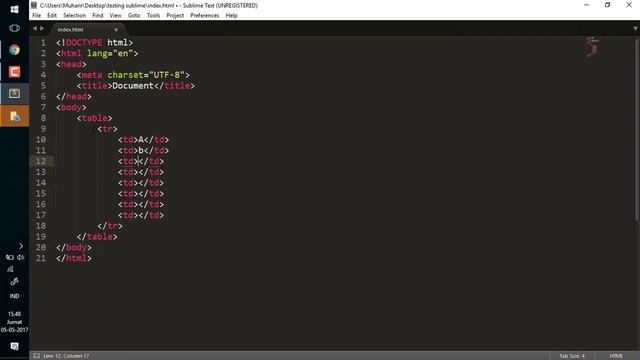The width and height of the screenshot is (640, 360).
Task: Open the View menu
Action: 116,16
